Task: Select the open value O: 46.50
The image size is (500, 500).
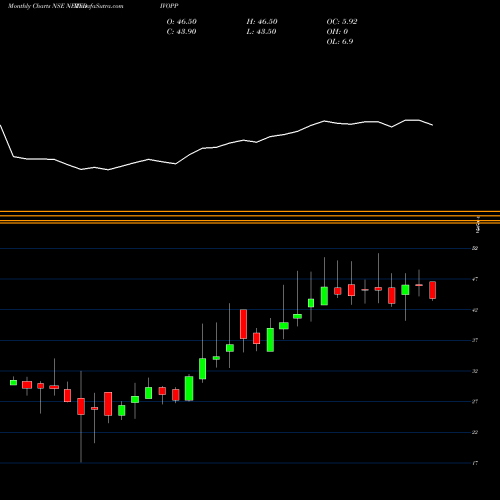Action: 182,22
